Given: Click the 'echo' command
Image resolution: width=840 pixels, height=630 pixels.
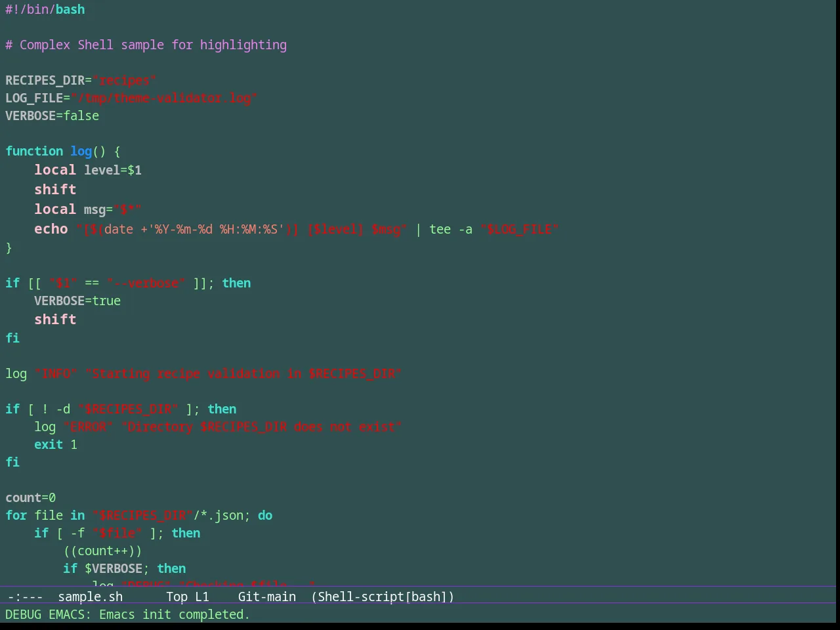Looking at the screenshot, I should tap(51, 229).
